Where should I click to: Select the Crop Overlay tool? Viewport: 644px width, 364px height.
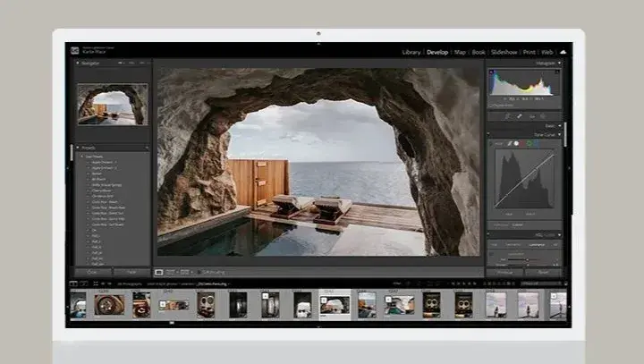click(x=507, y=116)
